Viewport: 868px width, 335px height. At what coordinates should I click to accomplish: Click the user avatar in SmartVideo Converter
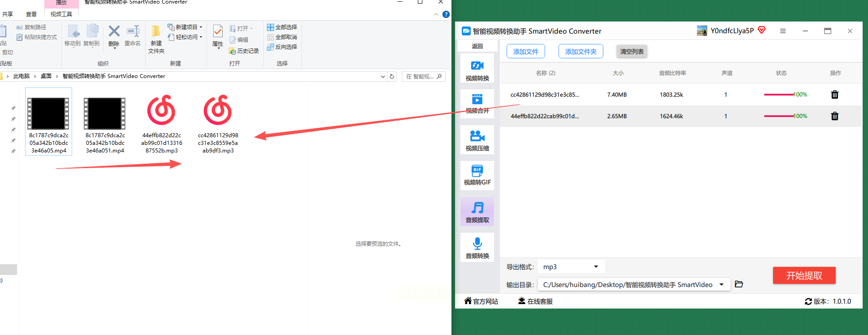point(702,31)
